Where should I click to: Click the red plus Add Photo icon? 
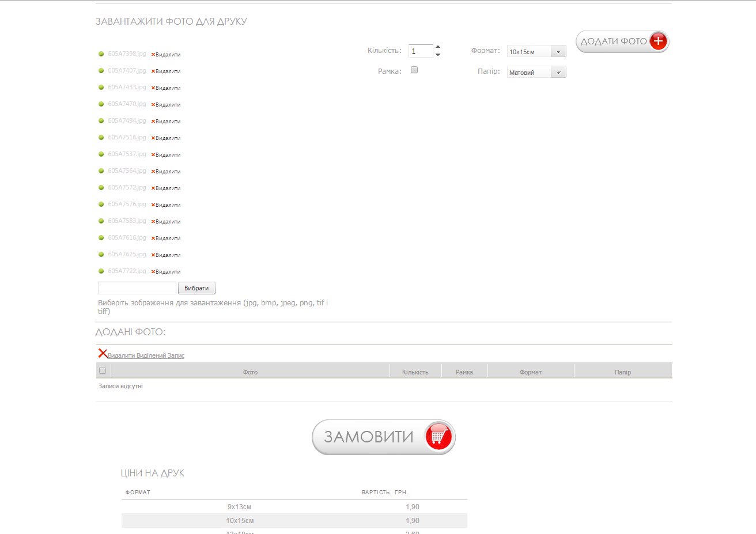click(x=658, y=41)
